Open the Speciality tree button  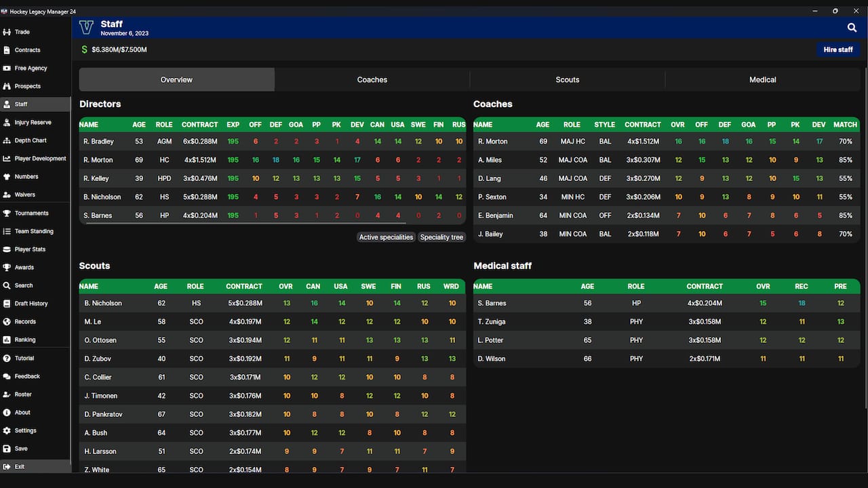click(x=441, y=237)
